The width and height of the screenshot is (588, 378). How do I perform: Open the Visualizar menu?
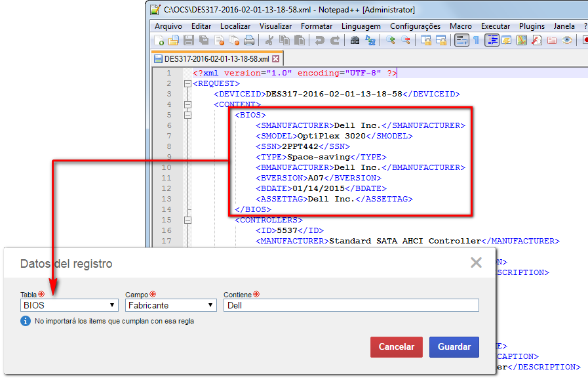275,26
